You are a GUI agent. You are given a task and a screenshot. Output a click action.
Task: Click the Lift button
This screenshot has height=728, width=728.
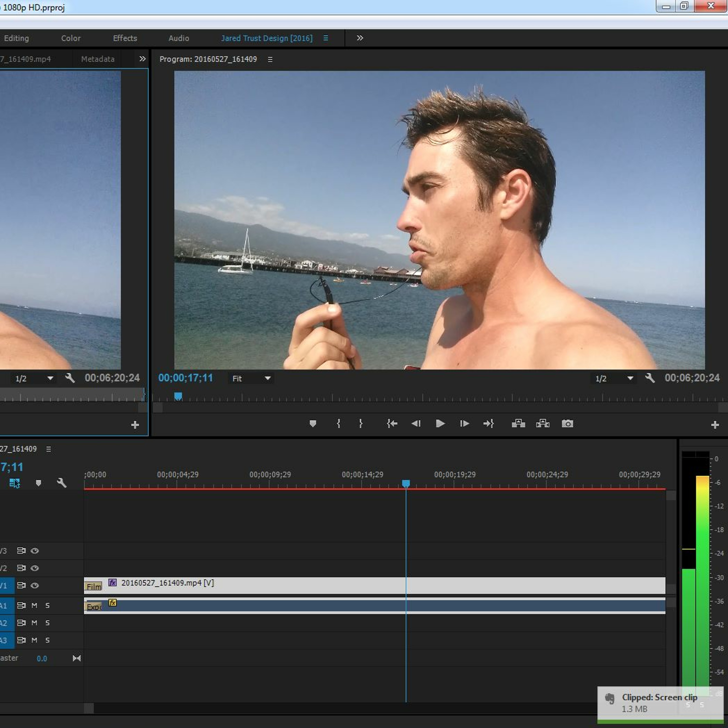coord(518,423)
